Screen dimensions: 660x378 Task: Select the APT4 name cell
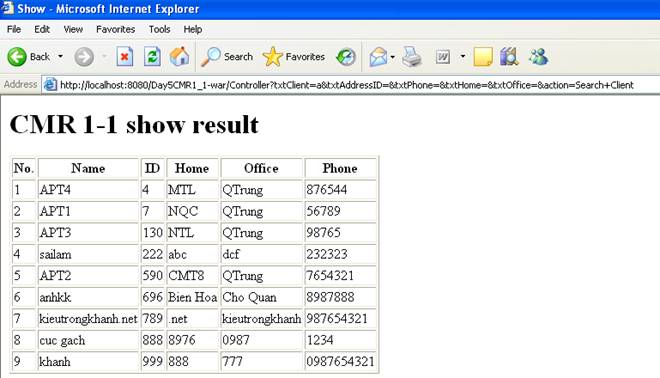[88, 190]
